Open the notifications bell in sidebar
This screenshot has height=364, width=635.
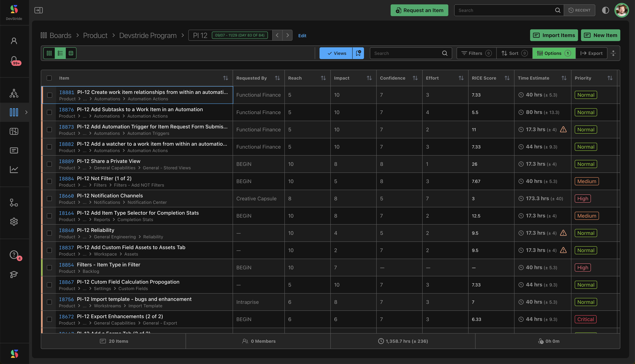[x=14, y=60]
